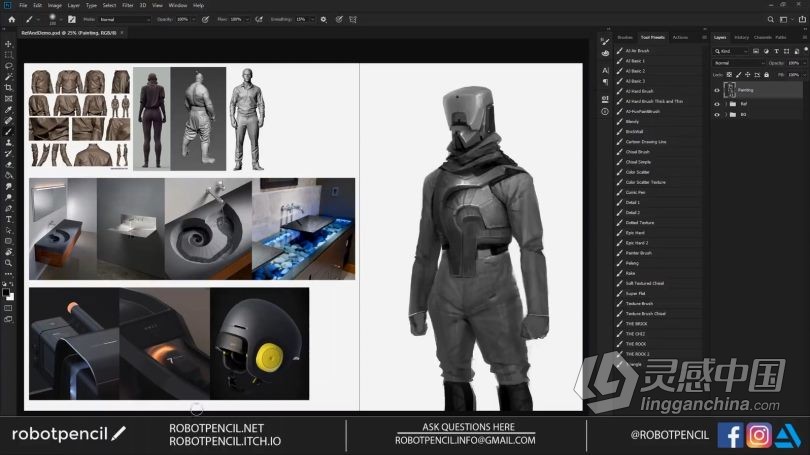Open the layer filter Kind dropdown
The height and width of the screenshot is (455, 810).
[x=731, y=51]
